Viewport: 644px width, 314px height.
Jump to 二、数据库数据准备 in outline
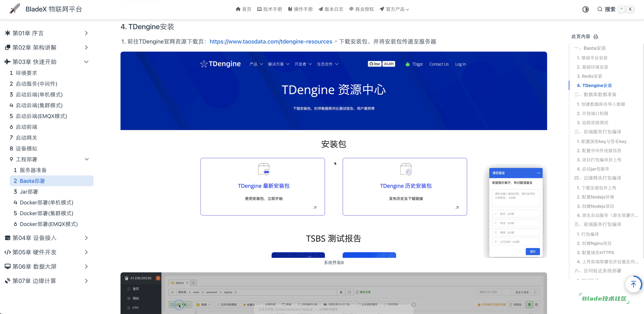[595, 94]
